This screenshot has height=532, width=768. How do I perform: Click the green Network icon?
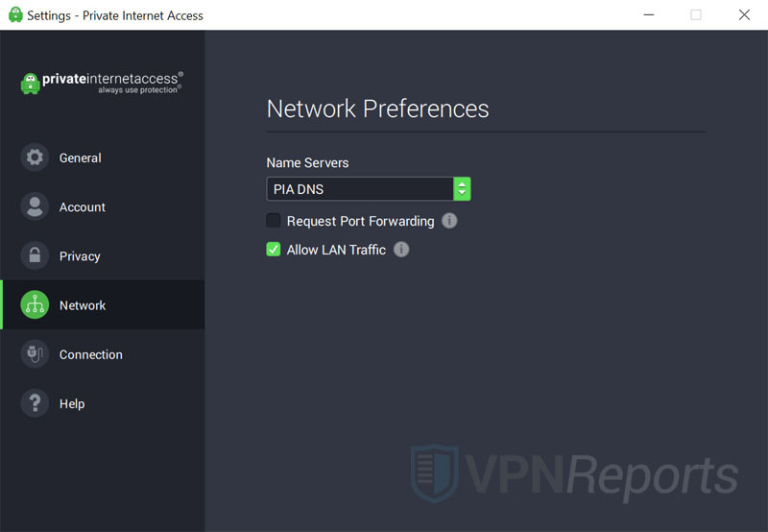[35, 305]
